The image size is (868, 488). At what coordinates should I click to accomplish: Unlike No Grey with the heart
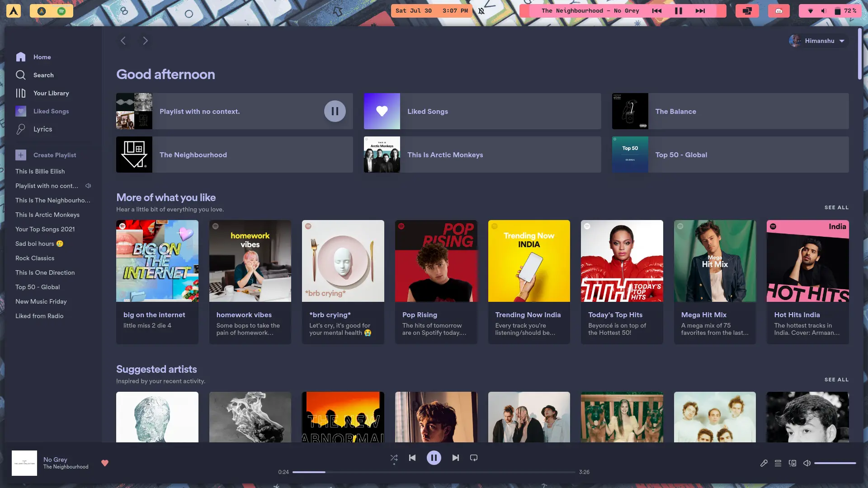click(105, 463)
